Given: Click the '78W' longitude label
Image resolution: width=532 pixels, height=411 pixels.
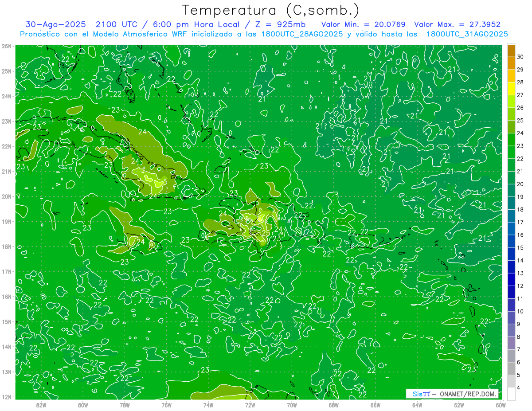Looking at the screenshot, I should [125, 405].
